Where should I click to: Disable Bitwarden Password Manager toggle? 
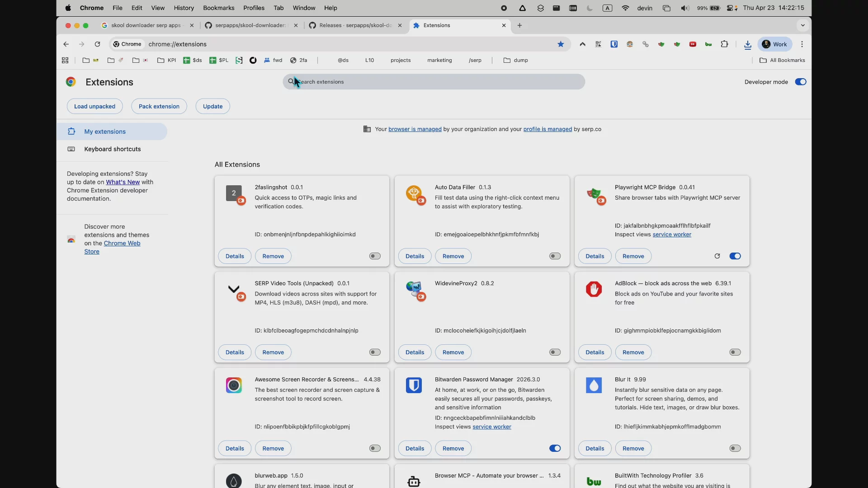555,449
